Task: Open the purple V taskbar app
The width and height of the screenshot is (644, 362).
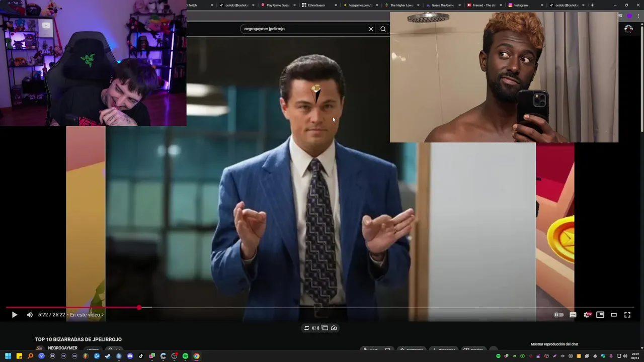Action: point(41,356)
